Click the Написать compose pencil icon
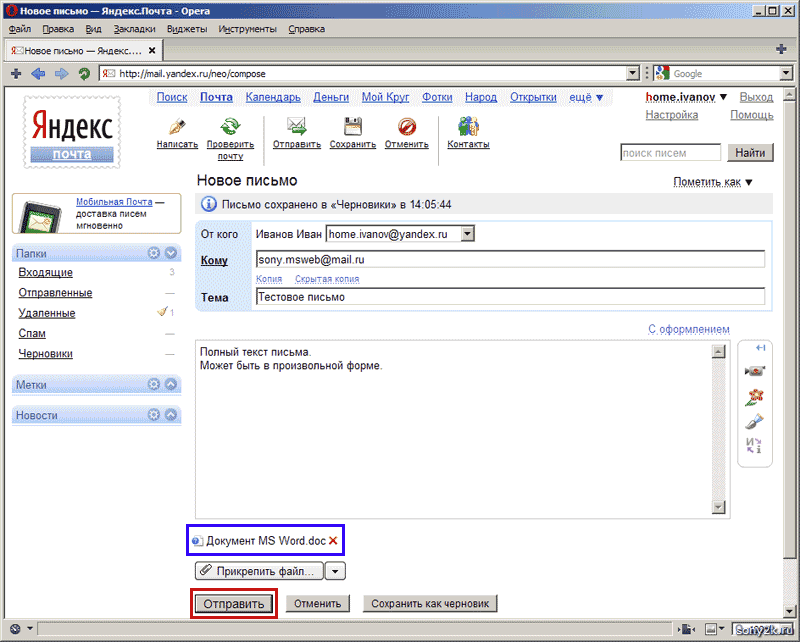800x642 pixels. click(x=177, y=127)
